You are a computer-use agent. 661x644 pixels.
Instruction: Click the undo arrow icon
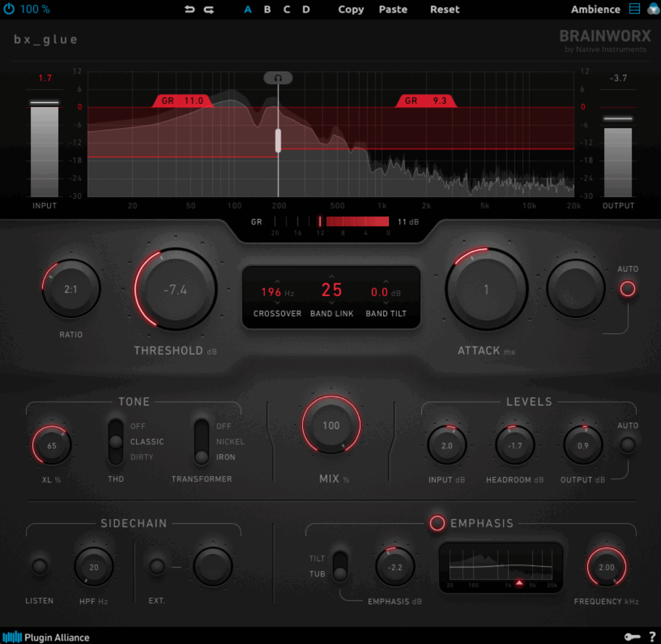point(189,9)
